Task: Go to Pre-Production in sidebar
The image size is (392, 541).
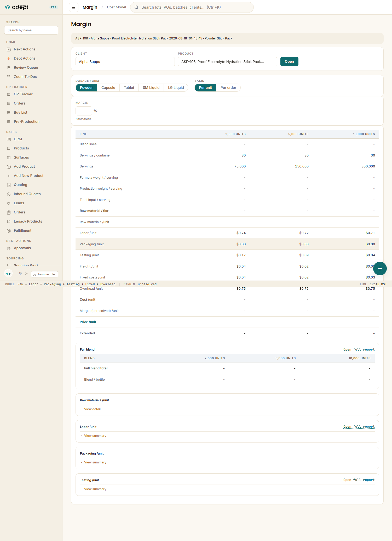Action: (27, 122)
